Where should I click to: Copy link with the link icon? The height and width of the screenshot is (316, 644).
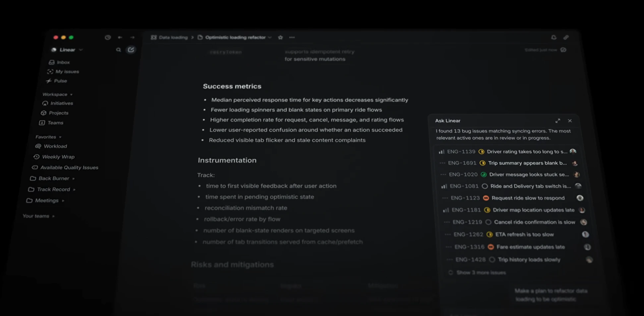pos(566,37)
